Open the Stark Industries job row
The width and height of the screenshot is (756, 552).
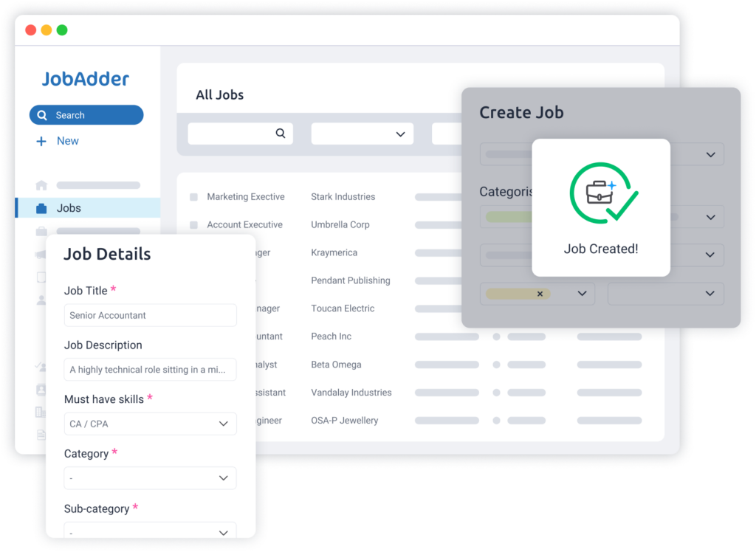pos(343,197)
